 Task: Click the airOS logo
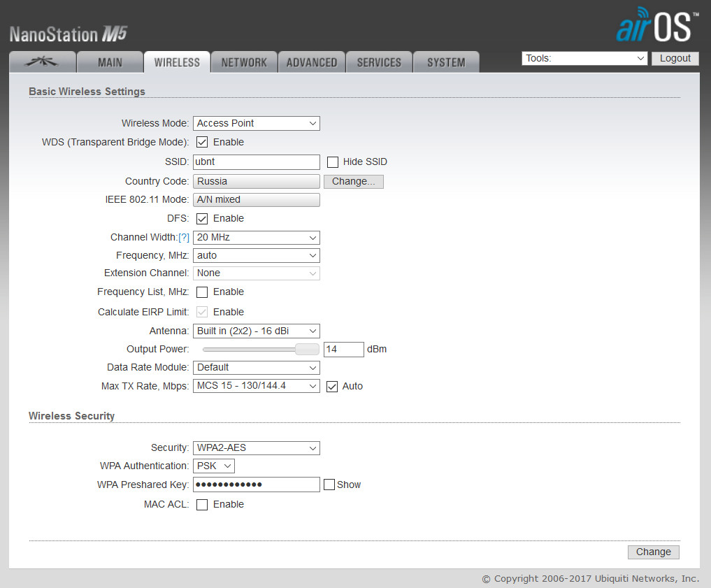657,24
